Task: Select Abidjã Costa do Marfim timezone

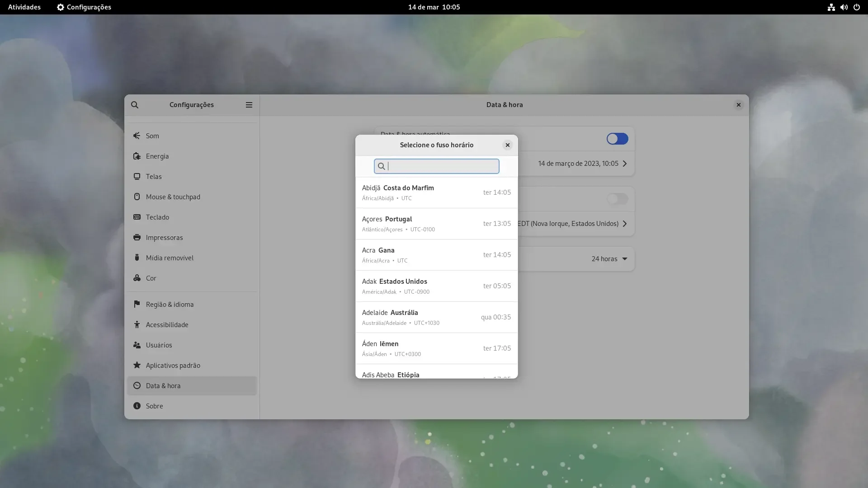Action: pyautogui.click(x=436, y=192)
